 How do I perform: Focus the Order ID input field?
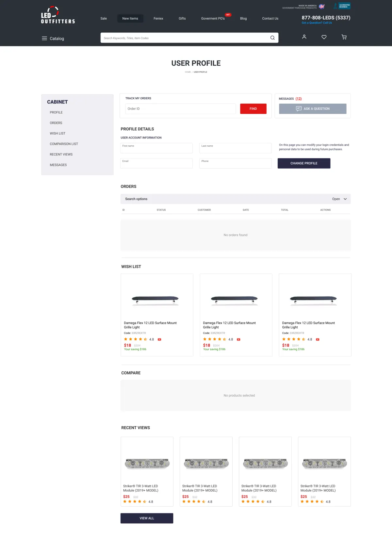click(x=180, y=109)
